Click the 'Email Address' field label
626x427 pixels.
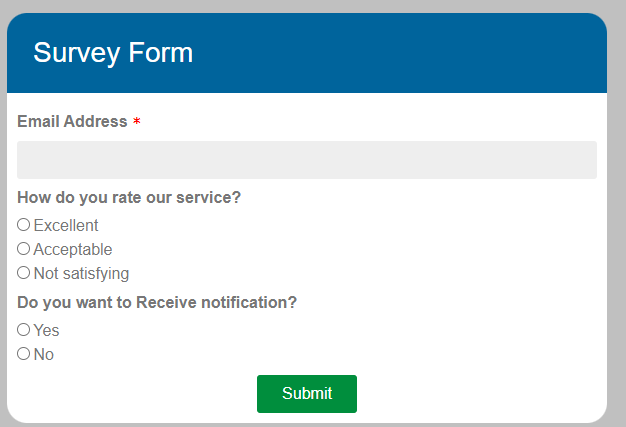pos(72,122)
